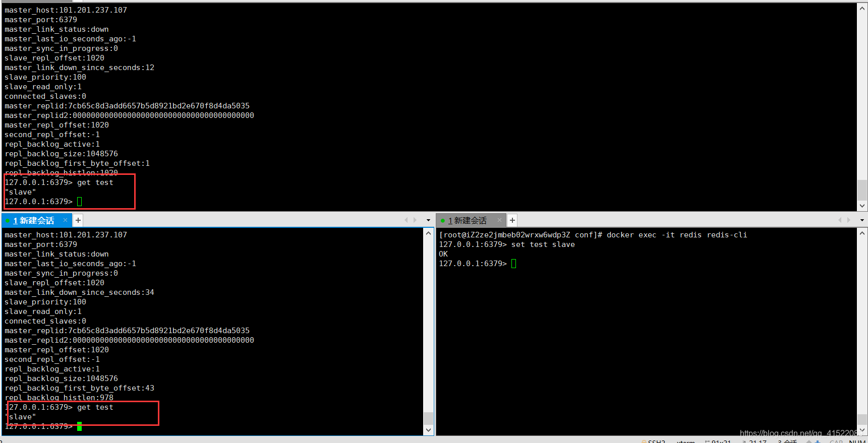Click "master_host:101.201.237.107" in bottom-left pane
Image resolution: width=868 pixels, height=443 pixels.
[66, 235]
